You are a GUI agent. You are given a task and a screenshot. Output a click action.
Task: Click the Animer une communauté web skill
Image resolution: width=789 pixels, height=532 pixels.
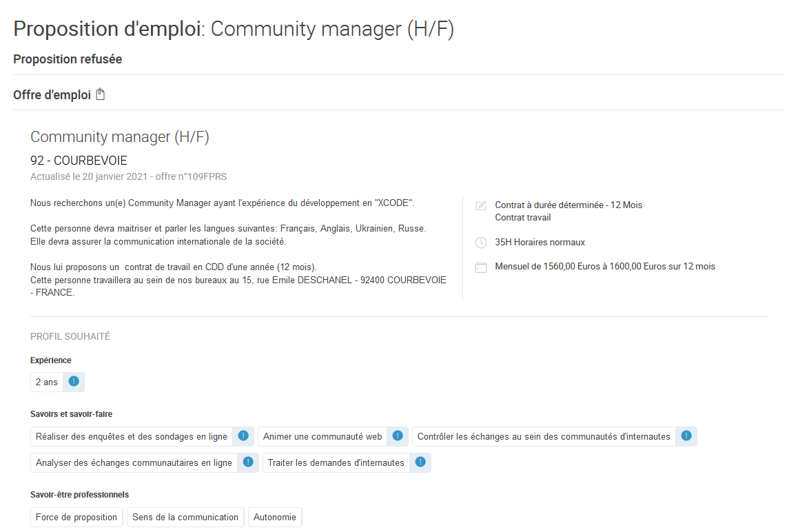click(x=322, y=436)
